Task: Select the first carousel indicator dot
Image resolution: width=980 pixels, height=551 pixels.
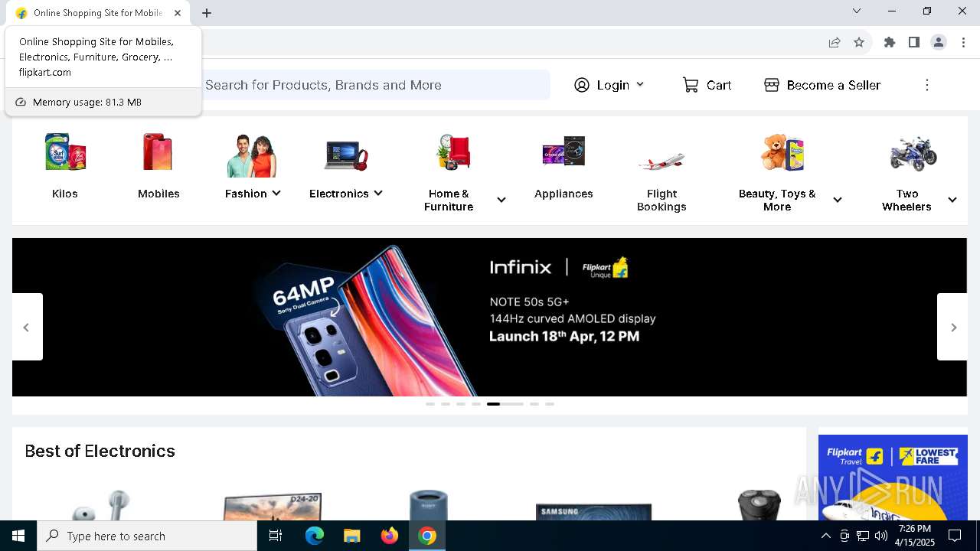Action: pos(430,404)
